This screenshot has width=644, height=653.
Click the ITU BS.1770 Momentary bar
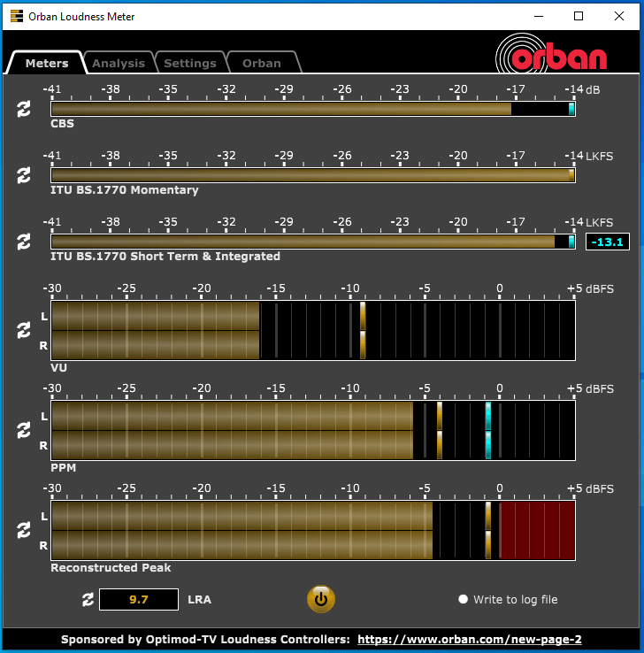click(x=313, y=175)
